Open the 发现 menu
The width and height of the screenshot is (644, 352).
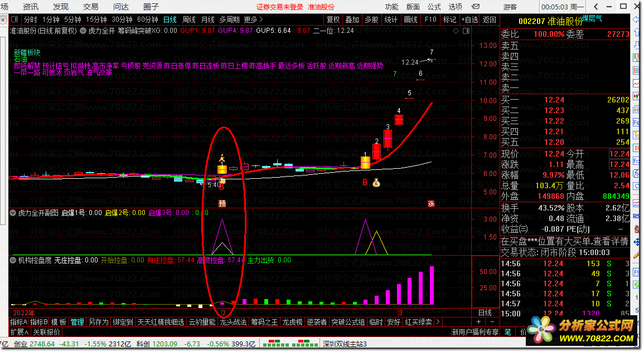pos(61,7)
